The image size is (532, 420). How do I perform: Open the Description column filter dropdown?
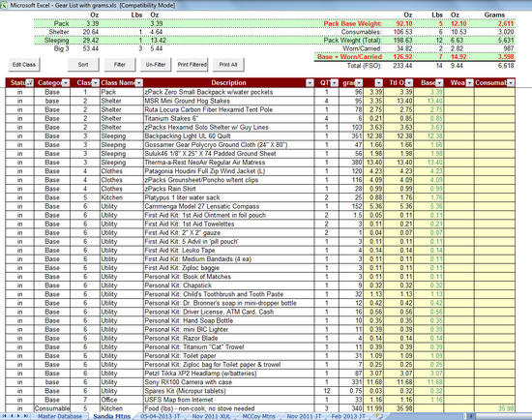[x=310, y=83]
